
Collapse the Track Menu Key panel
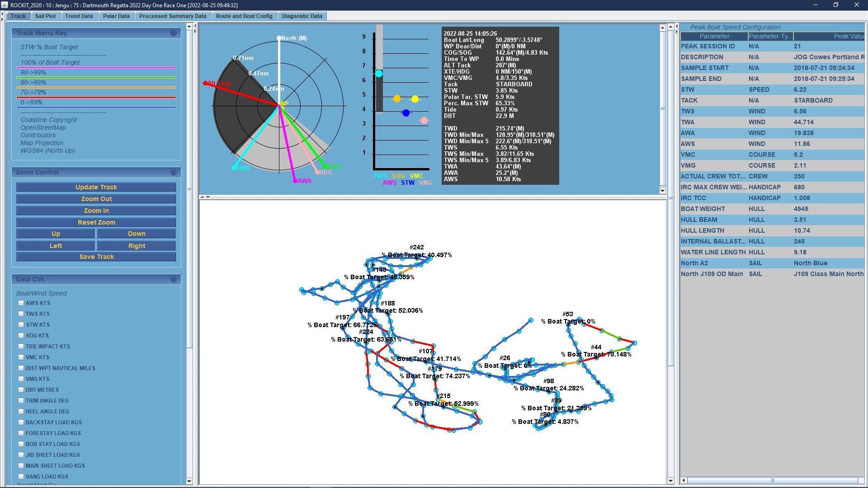tap(173, 33)
